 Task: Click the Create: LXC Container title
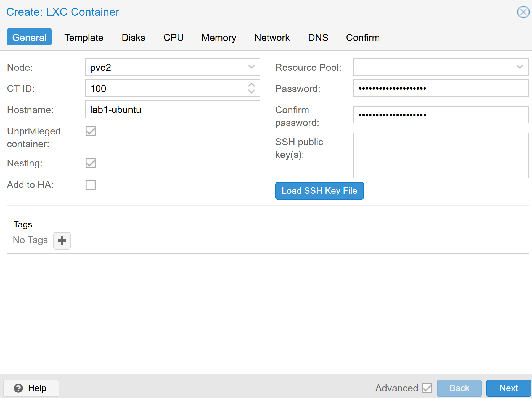click(x=63, y=12)
